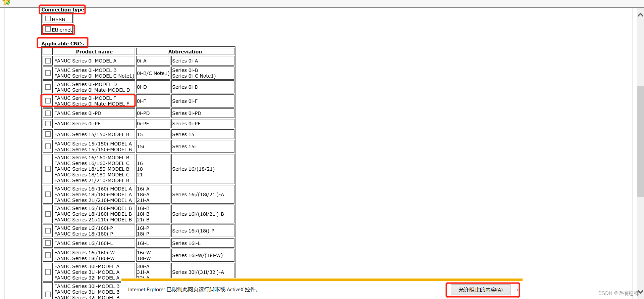Click the 0i-B/C Note1) cell
This screenshot has width=644, height=299.
click(x=153, y=73)
